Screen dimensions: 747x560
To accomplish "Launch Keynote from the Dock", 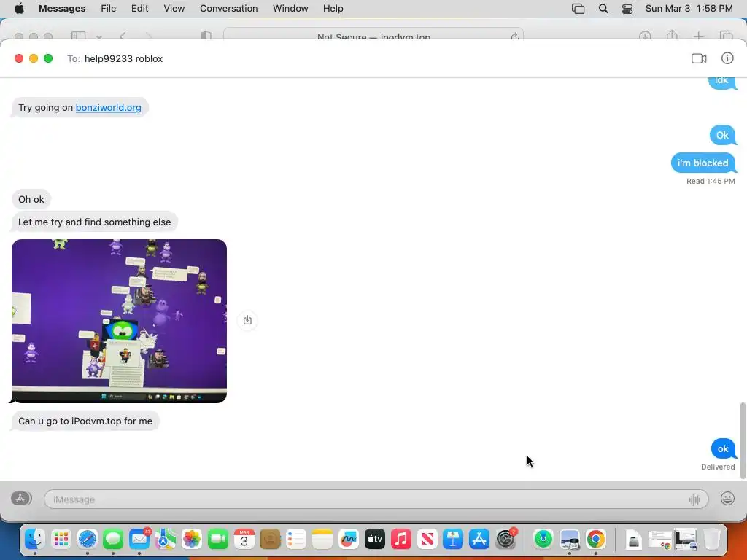I will [x=453, y=539].
